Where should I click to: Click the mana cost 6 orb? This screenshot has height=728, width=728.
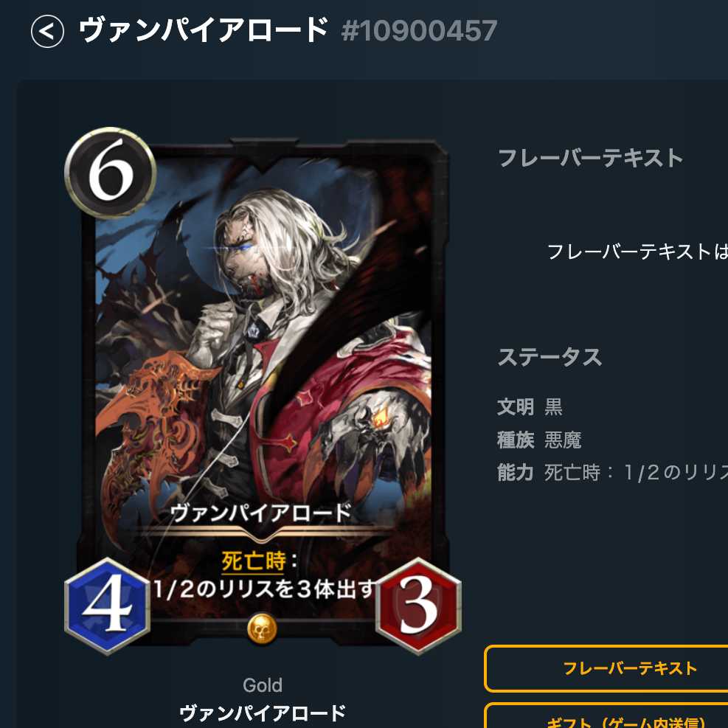[x=111, y=173]
